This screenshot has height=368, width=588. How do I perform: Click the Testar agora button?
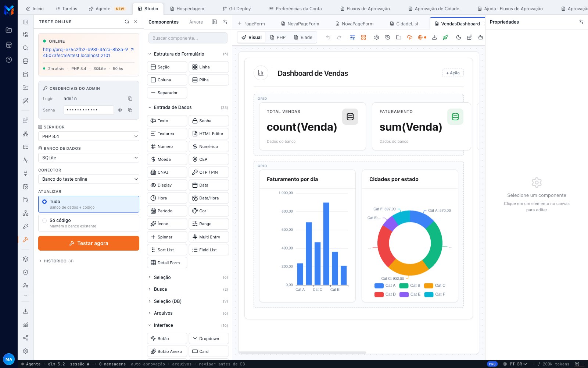89,243
